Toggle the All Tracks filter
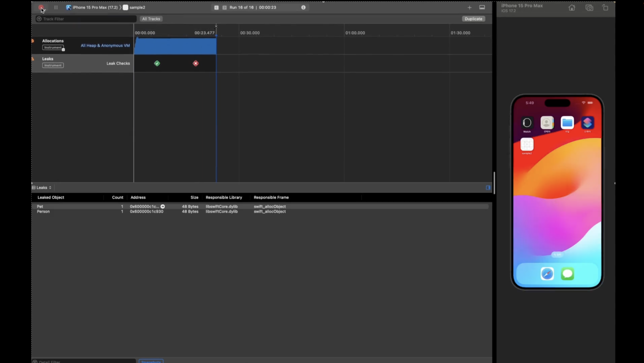 151,19
